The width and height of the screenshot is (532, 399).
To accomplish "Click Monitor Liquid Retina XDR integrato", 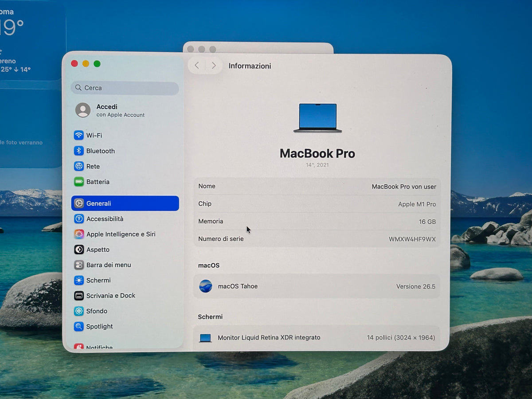I will (x=269, y=338).
